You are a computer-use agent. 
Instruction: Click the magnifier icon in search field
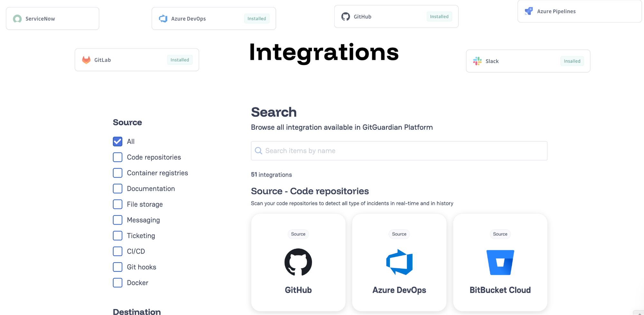point(258,151)
